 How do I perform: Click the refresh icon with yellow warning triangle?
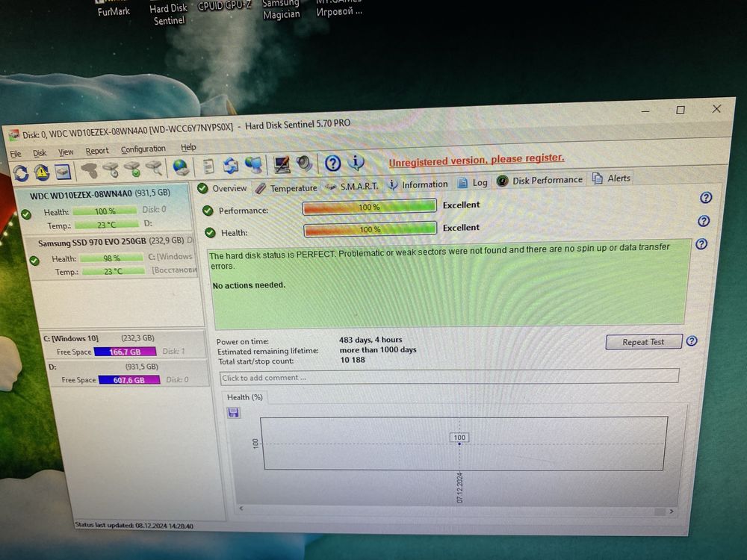click(41, 172)
